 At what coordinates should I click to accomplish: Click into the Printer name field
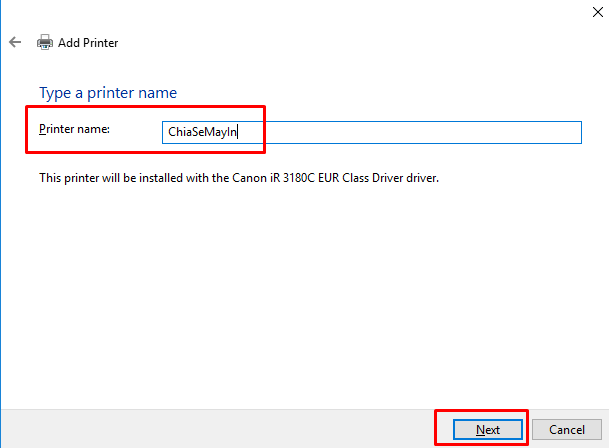(x=372, y=132)
